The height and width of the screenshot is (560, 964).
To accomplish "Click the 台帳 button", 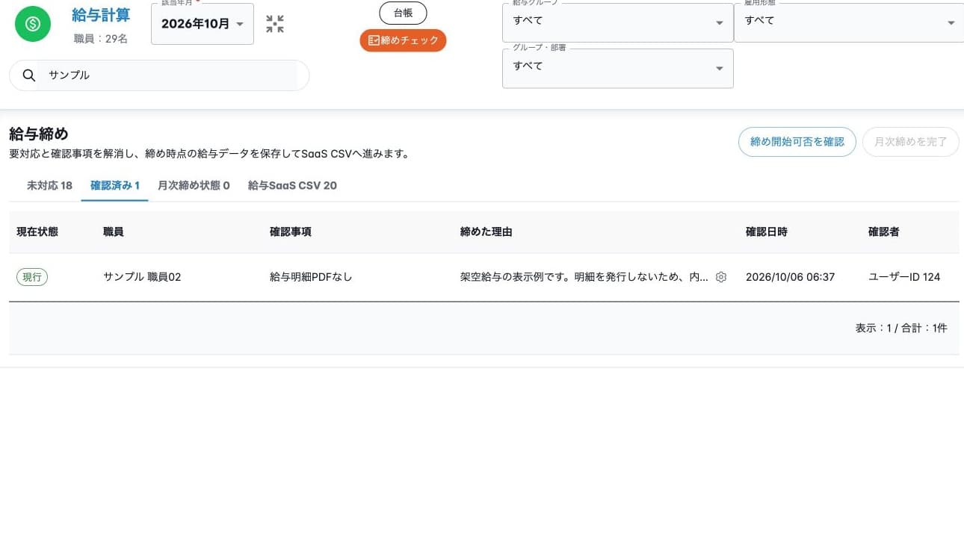I will coord(403,13).
